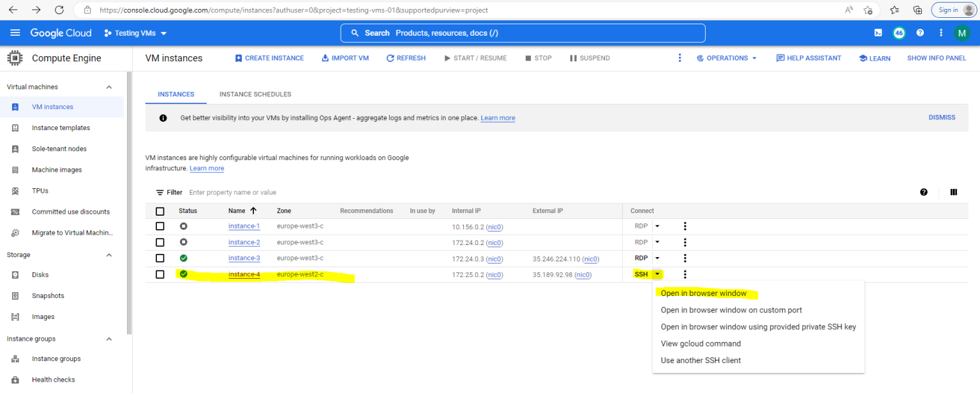Open the Column display options icon
This screenshot has height=393, width=980.
click(954, 192)
